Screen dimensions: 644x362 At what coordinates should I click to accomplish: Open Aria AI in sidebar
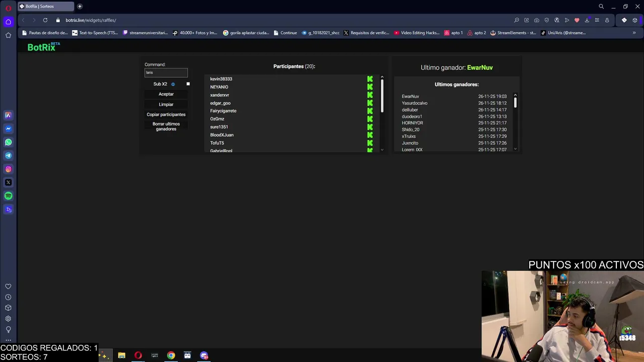[8, 115]
